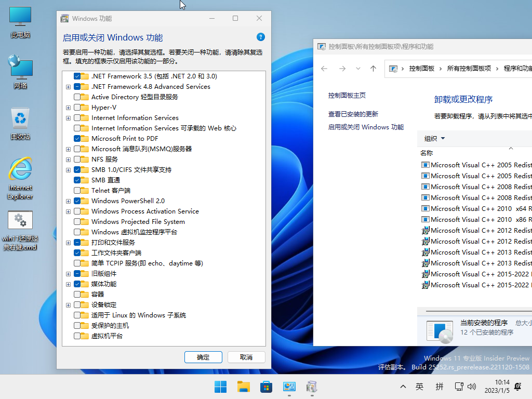Enable Guarded Host checkbox
Screen dimensions: 532x399
pyautogui.click(x=77, y=326)
